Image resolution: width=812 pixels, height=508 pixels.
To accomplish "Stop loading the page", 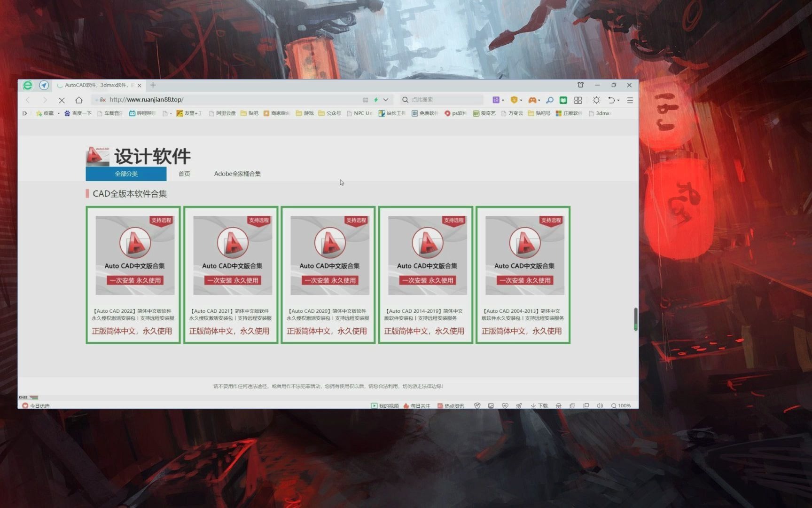I will 62,100.
